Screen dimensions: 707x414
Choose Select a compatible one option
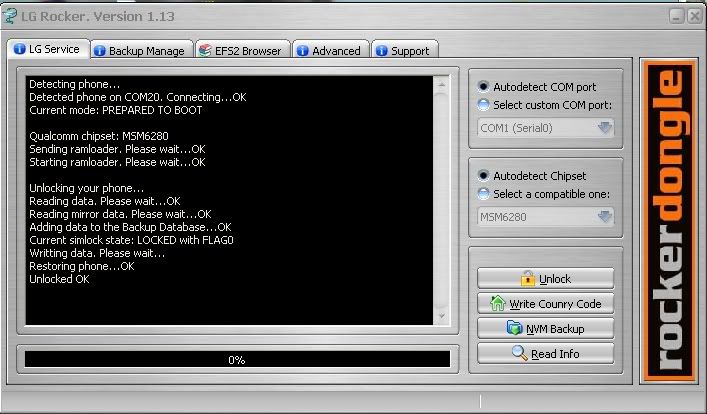(544, 194)
